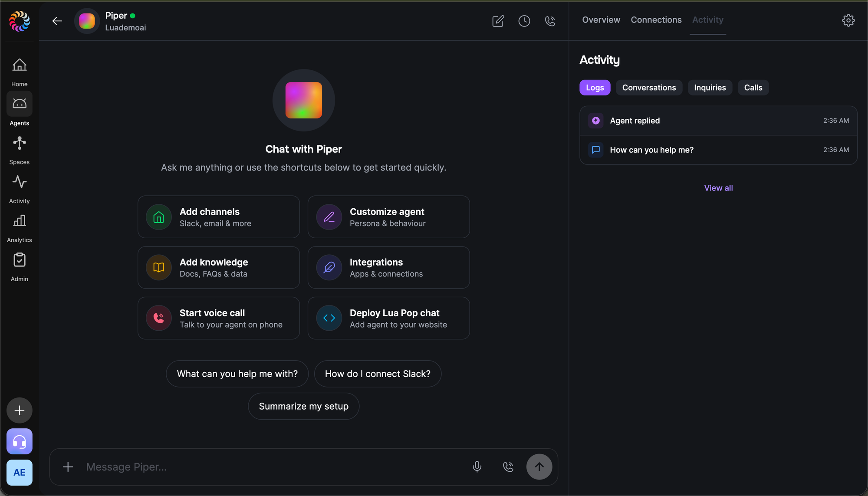This screenshot has height=496, width=868.
Task: Open Spaces in sidebar
Action: [20, 150]
